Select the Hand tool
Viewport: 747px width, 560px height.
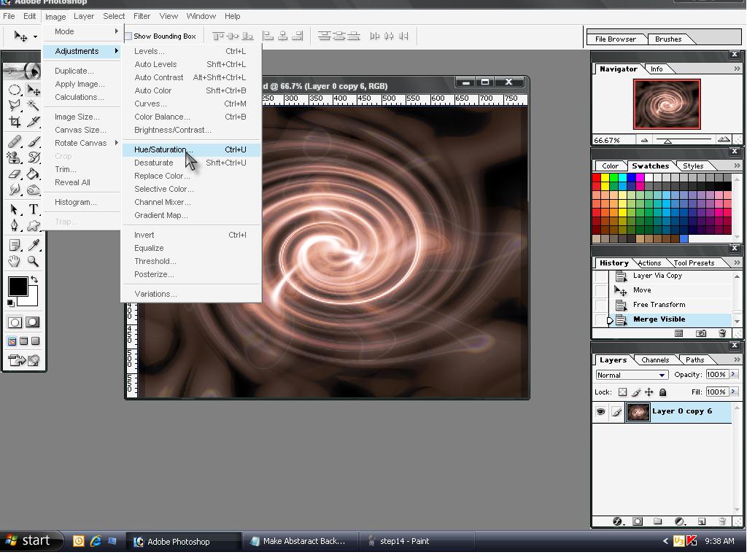click(15, 261)
